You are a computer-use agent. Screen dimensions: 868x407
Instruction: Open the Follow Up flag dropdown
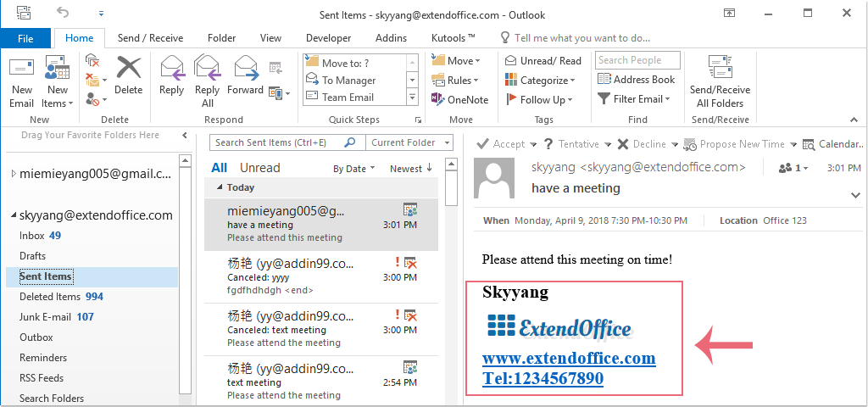tap(539, 100)
